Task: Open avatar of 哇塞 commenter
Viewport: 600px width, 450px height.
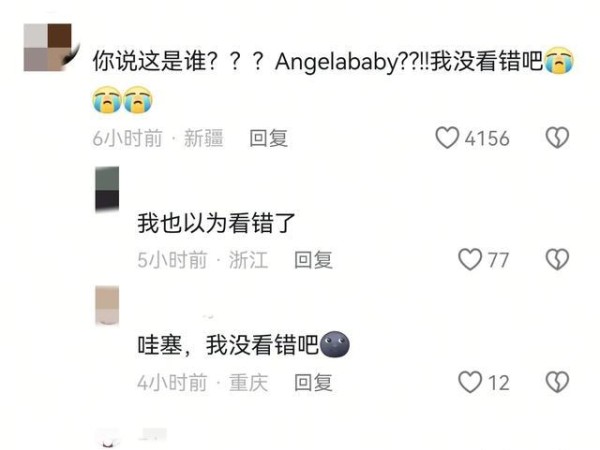Action: tap(107, 305)
